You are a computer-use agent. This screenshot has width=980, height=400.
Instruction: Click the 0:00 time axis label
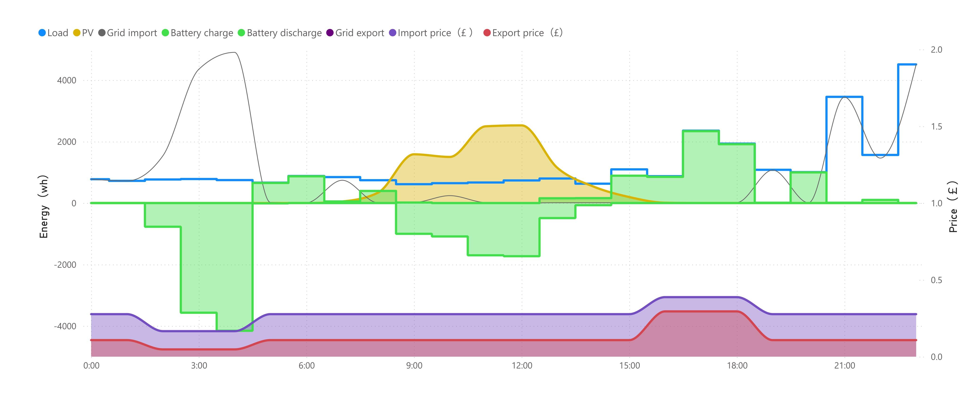point(91,366)
